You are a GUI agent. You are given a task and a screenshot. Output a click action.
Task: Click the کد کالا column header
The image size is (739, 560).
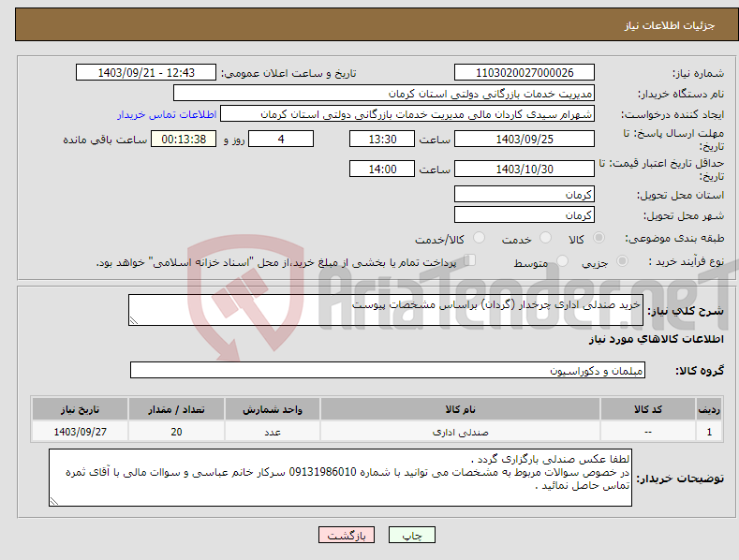tap(648, 409)
